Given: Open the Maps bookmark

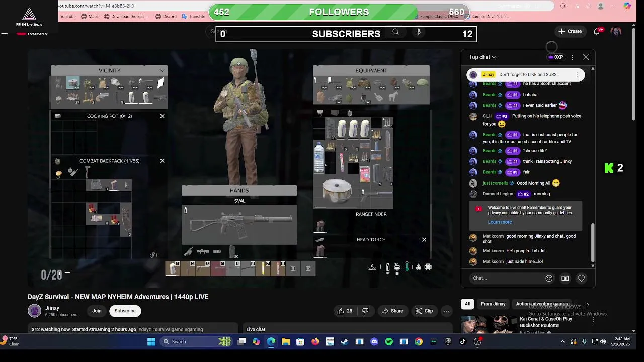Looking at the screenshot, I should point(90,16).
